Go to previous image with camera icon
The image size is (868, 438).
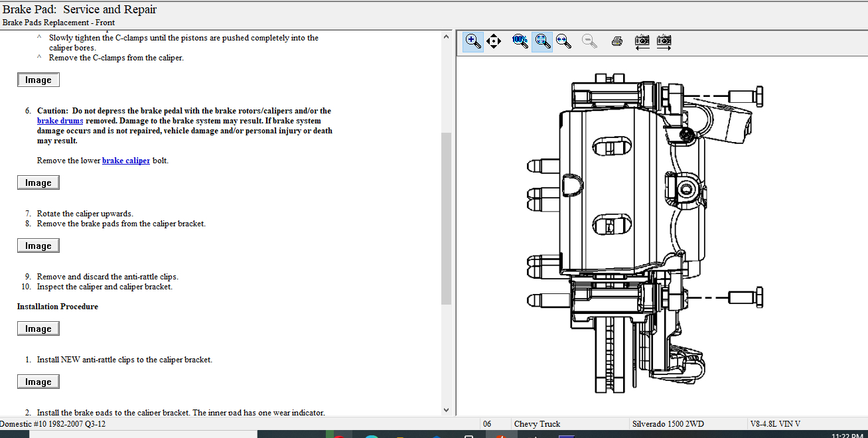[x=642, y=41]
